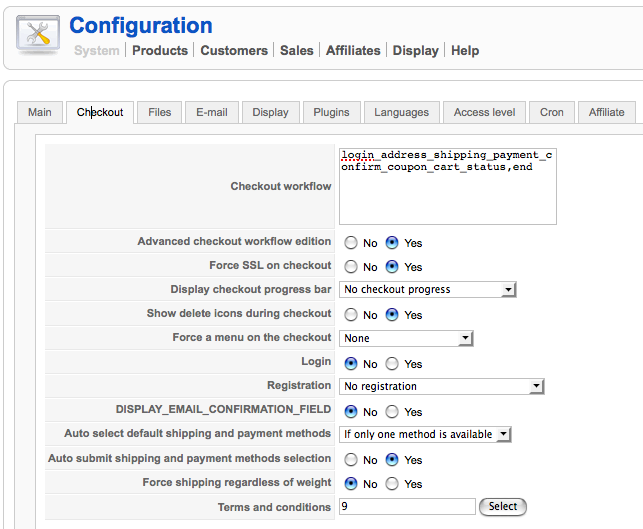Select Yes for Force SSL on checkout
643x529 pixels.
pyautogui.click(x=393, y=267)
